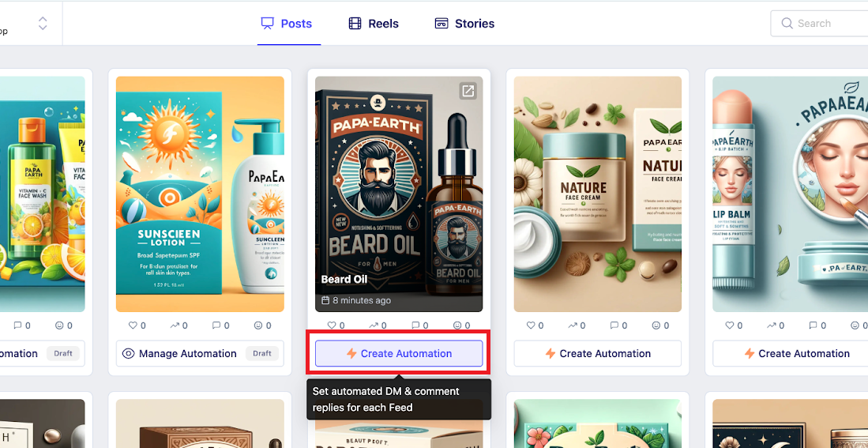Open the Lip Balm post thumbnail
868x448 pixels.
click(x=790, y=194)
